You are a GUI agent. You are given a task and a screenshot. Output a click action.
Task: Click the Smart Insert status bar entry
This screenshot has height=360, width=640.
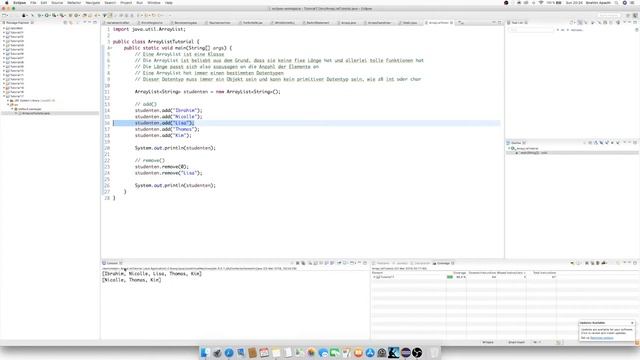[516, 342]
